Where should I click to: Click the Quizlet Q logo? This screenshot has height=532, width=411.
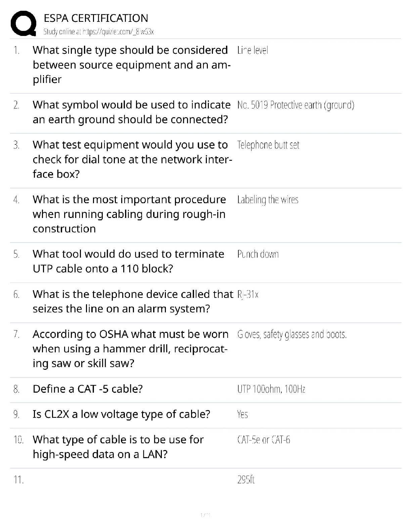pyautogui.click(x=24, y=24)
